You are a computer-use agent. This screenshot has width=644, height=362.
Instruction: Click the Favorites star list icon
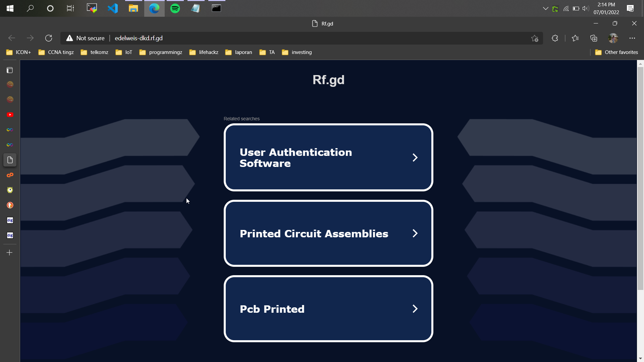click(x=575, y=38)
